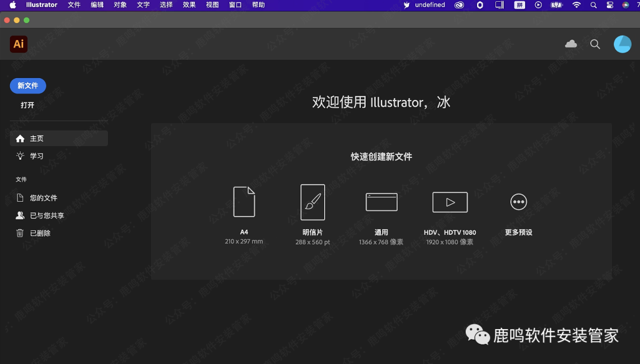Pick the 通用 1366 x 768 preset
640x364 pixels.
(x=381, y=219)
